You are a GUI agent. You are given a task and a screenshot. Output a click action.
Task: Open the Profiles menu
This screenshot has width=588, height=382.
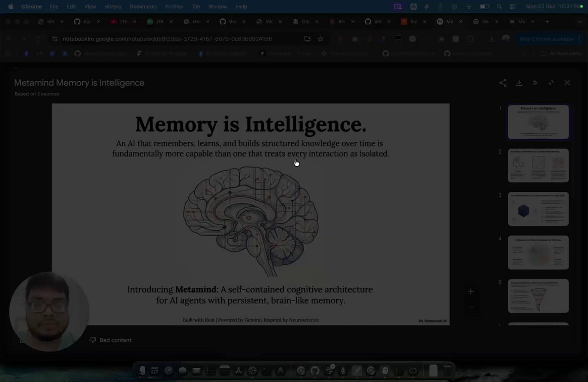tap(174, 6)
